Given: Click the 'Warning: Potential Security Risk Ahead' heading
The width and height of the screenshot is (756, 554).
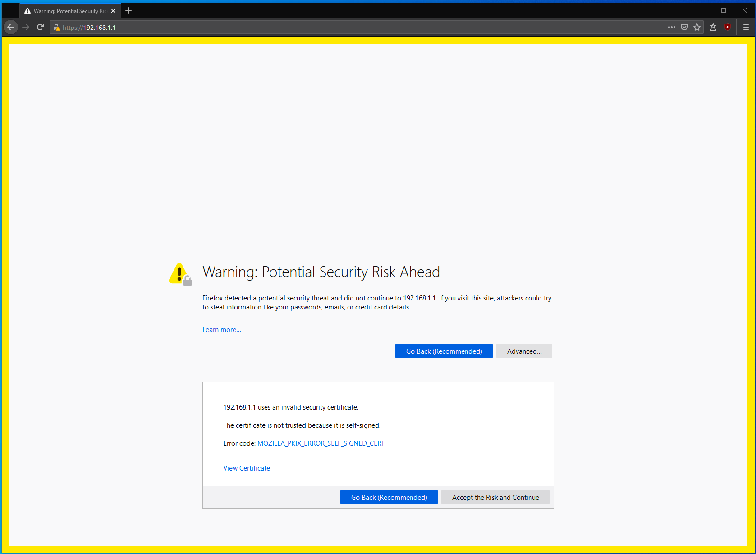Looking at the screenshot, I should (321, 272).
